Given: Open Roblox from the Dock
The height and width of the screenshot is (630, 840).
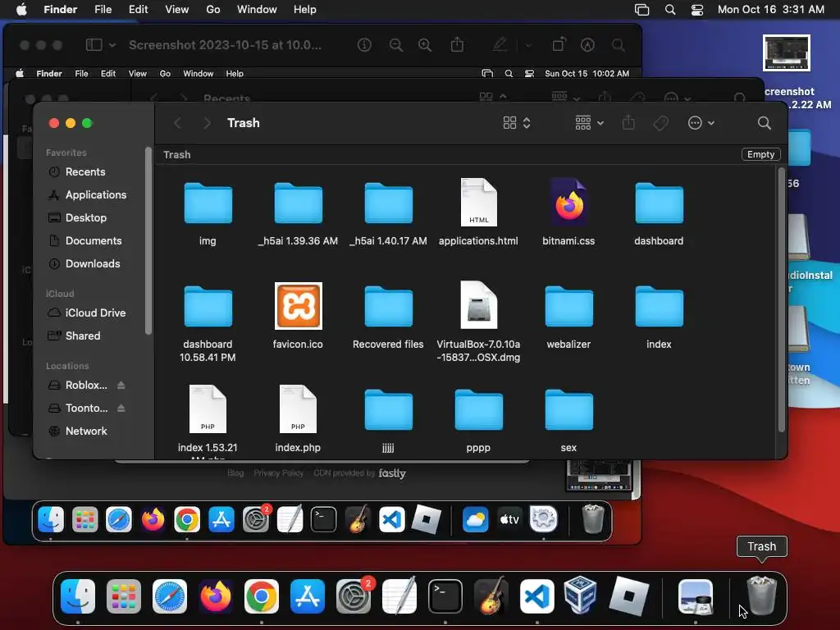Looking at the screenshot, I should click(629, 596).
